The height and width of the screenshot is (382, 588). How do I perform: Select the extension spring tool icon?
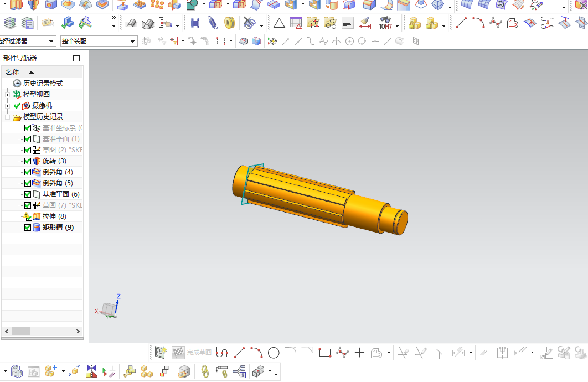click(x=212, y=23)
